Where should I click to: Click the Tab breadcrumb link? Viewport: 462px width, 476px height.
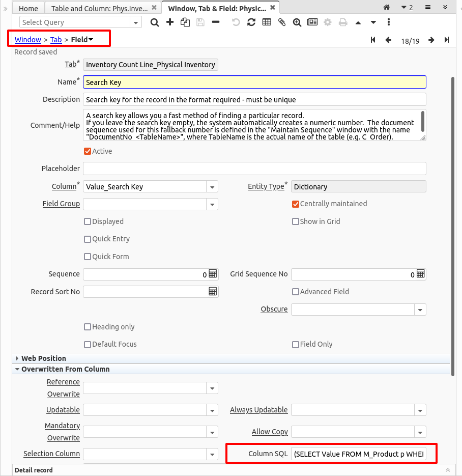(56, 40)
